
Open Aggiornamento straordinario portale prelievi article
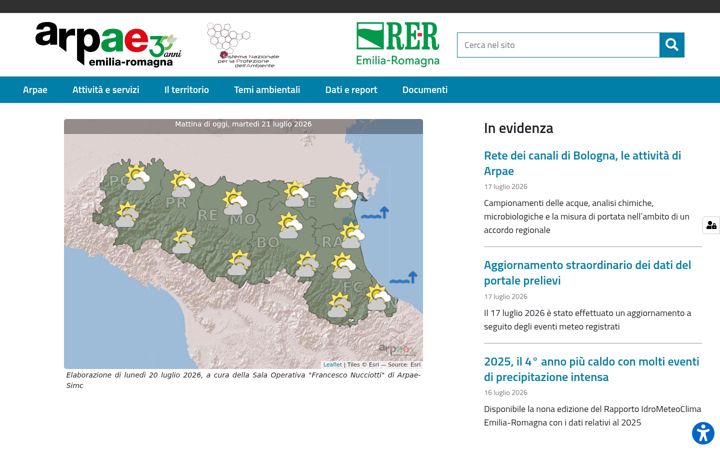pyautogui.click(x=587, y=273)
